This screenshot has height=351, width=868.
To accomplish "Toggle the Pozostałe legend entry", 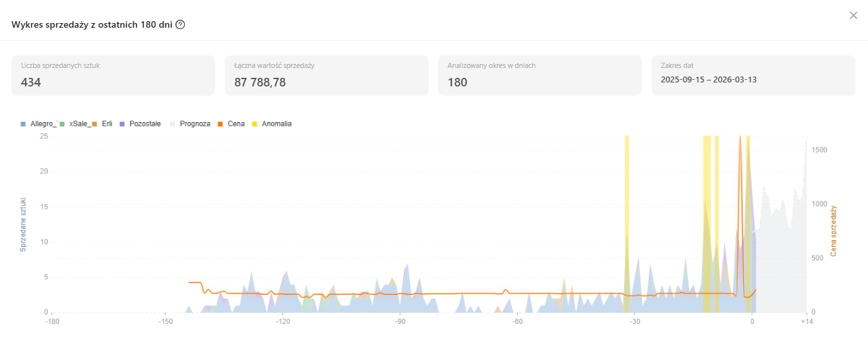I will click(x=144, y=124).
